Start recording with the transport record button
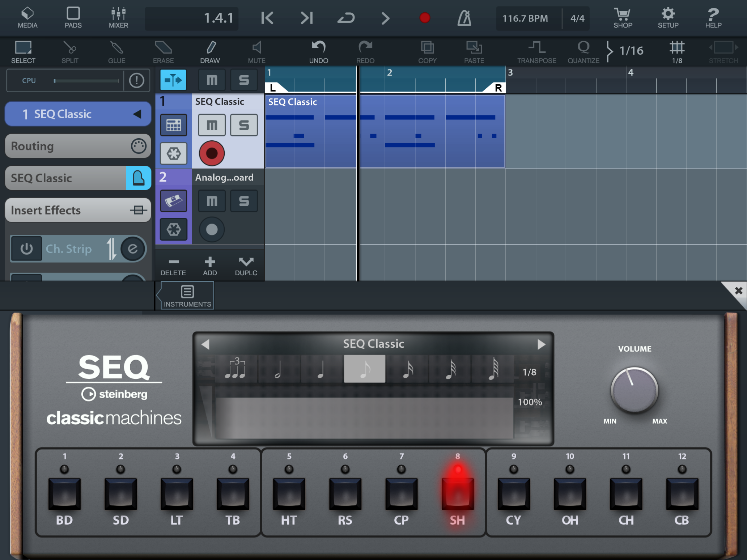 [x=425, y=18]
